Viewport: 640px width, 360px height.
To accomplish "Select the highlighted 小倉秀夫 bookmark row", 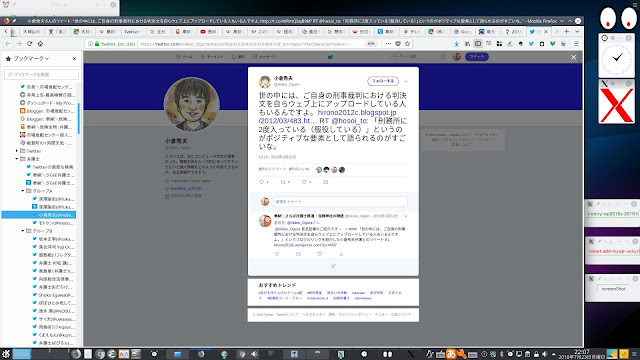I will pyautogui.click(x=39, y=215).
